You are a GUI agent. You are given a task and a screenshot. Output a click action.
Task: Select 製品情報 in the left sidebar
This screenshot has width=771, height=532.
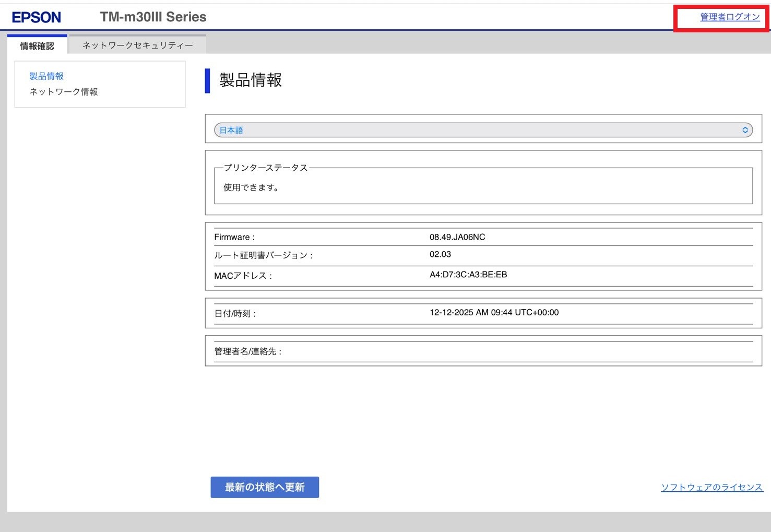(x=46, y=76)
